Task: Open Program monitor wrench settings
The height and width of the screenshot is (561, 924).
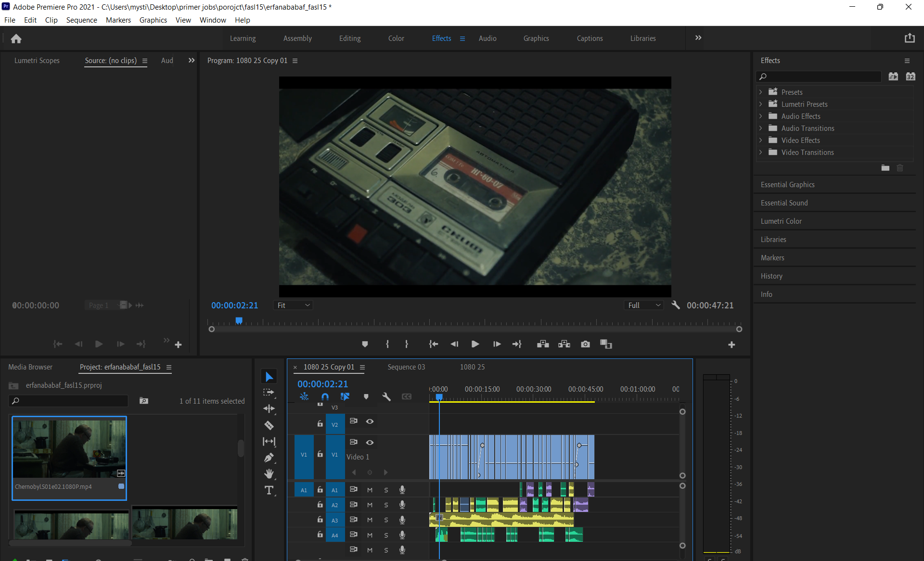Action: click(x=676, y=305)
